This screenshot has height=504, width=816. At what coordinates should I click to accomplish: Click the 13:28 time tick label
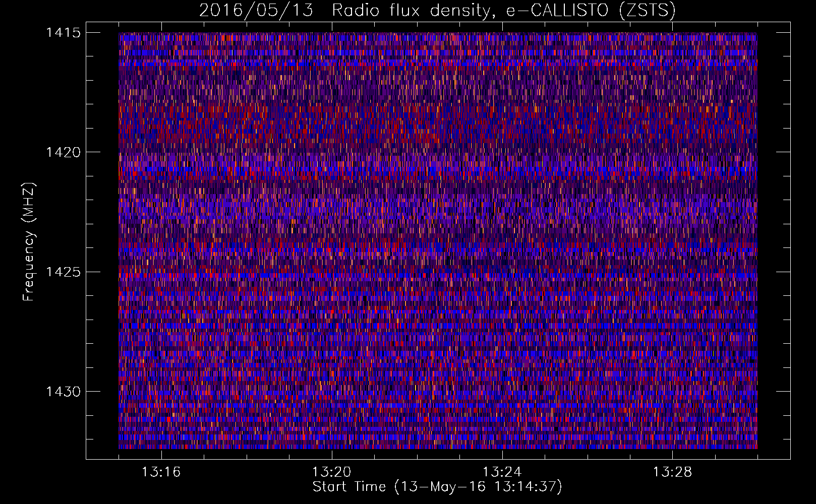[672, 472]
